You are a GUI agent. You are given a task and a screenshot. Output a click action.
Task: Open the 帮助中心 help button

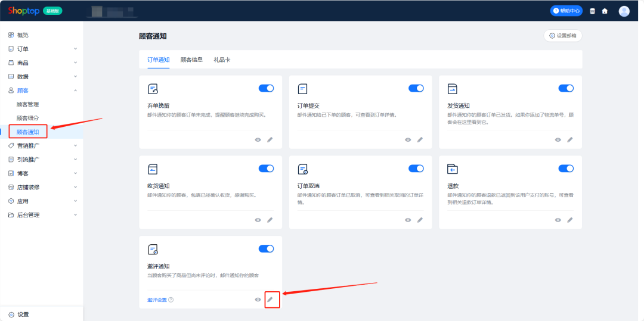coord(566,11)
